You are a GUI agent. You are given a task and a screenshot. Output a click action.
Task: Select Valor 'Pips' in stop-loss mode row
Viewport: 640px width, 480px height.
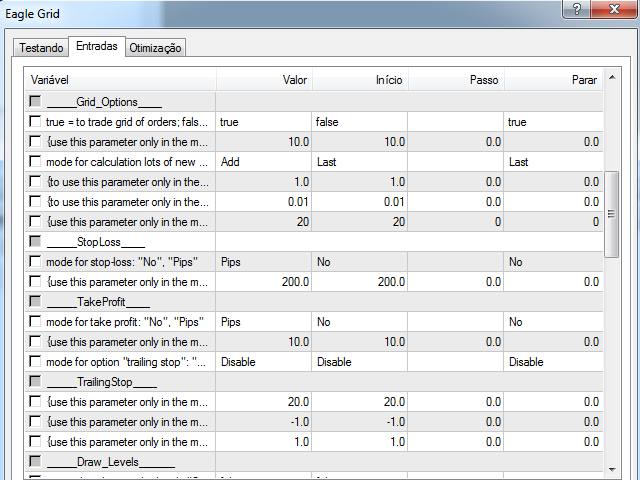click(x=263, y=262)
